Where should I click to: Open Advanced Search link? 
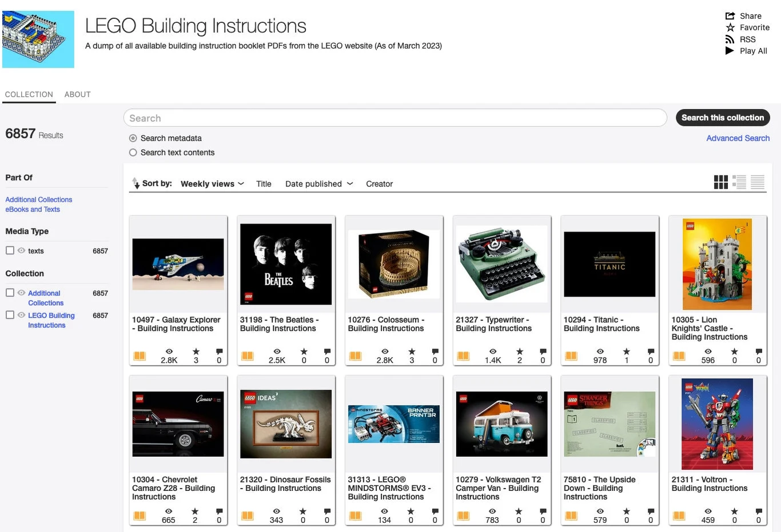tap(738, 138)
